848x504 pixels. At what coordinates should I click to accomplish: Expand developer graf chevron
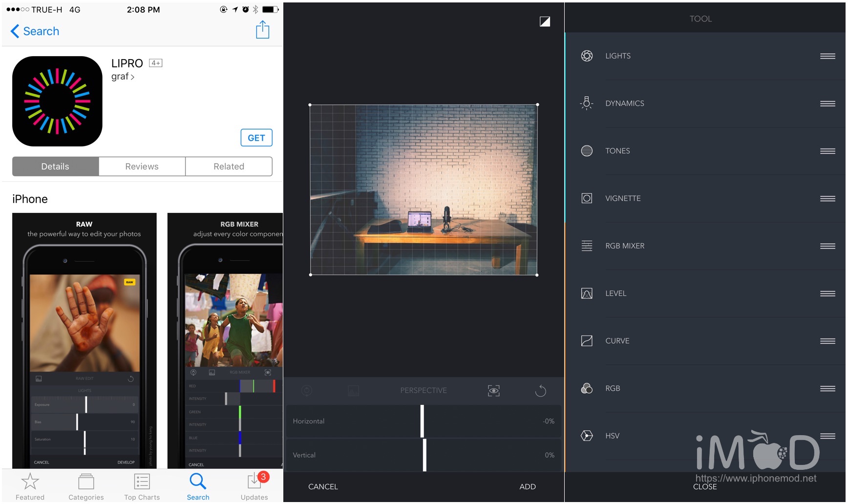point(132,77)
